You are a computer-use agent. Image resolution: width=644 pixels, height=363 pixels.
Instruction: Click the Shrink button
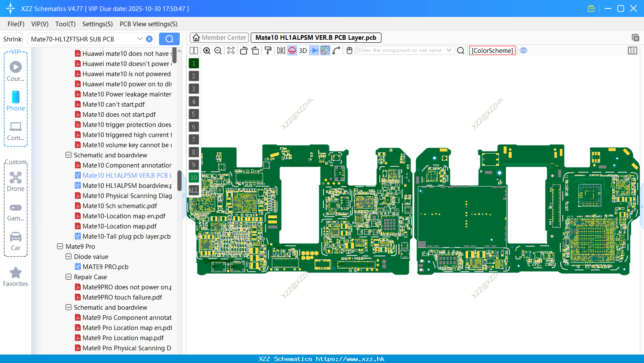[13, 39]
